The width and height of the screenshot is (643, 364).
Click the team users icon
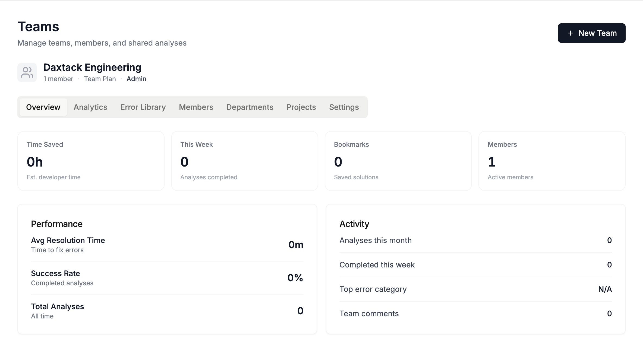point(27,72)
